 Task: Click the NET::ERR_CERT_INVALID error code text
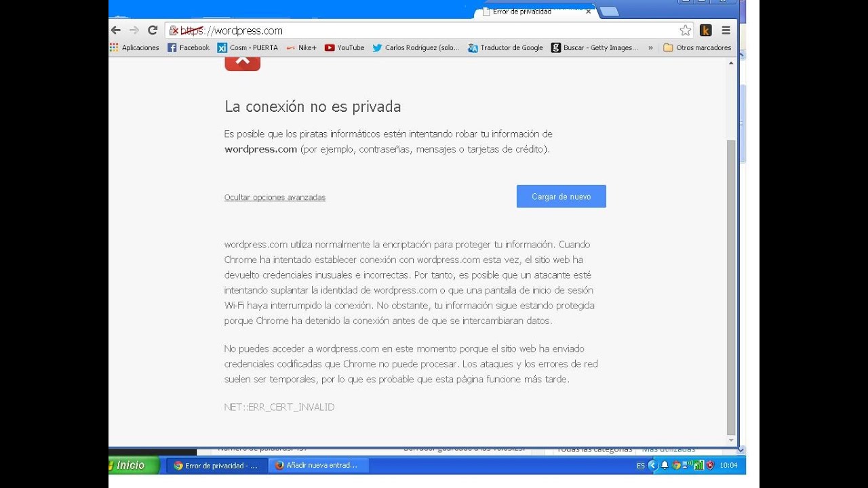[279, 407]
